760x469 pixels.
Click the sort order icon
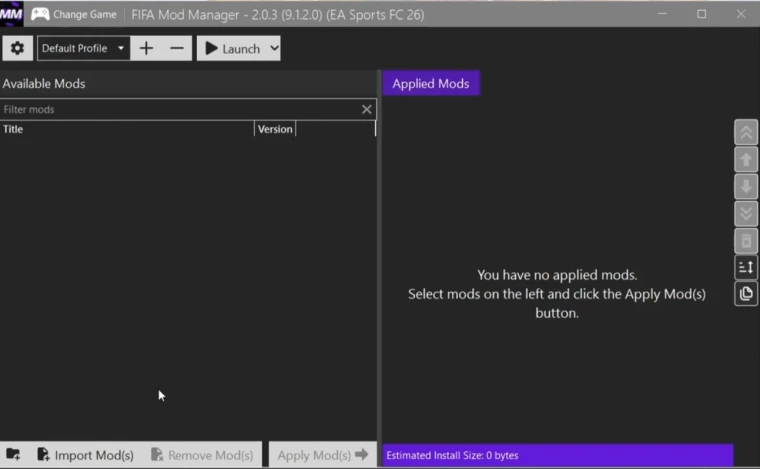click(x=746, y=267)
